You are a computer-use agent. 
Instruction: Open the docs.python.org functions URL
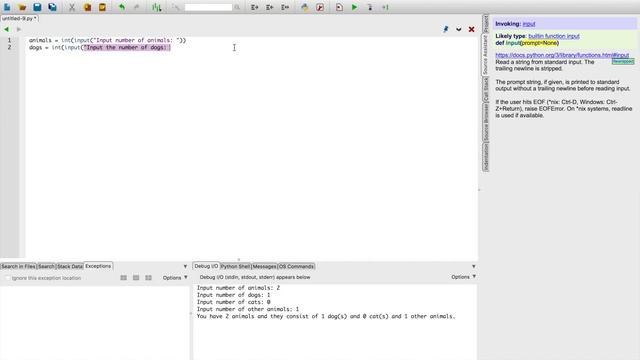click(562, 55)
